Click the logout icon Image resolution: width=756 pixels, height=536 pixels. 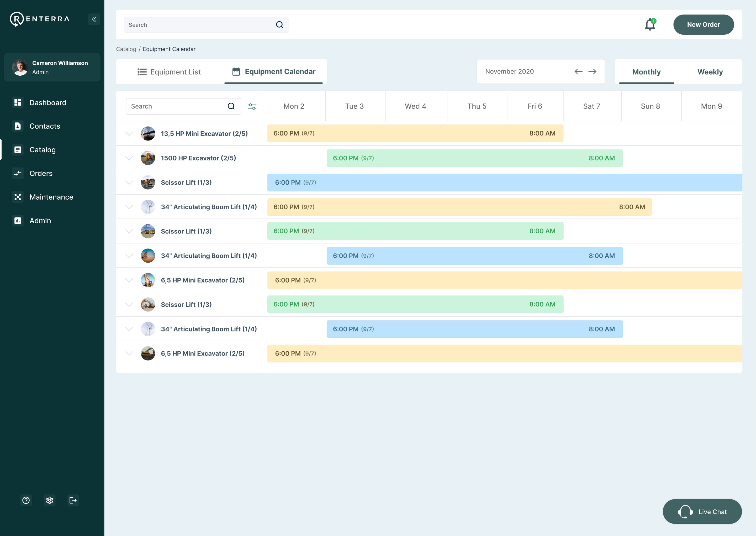pyautogui.click(x=73, y=500)
